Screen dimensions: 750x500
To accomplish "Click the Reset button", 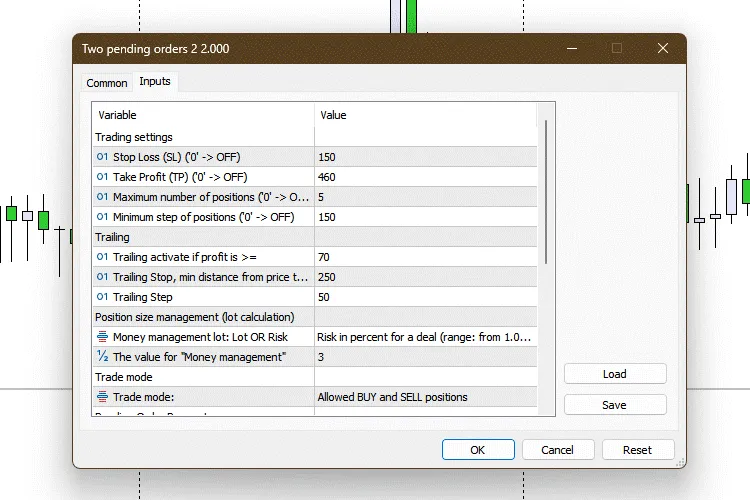I will pos(637,450).
